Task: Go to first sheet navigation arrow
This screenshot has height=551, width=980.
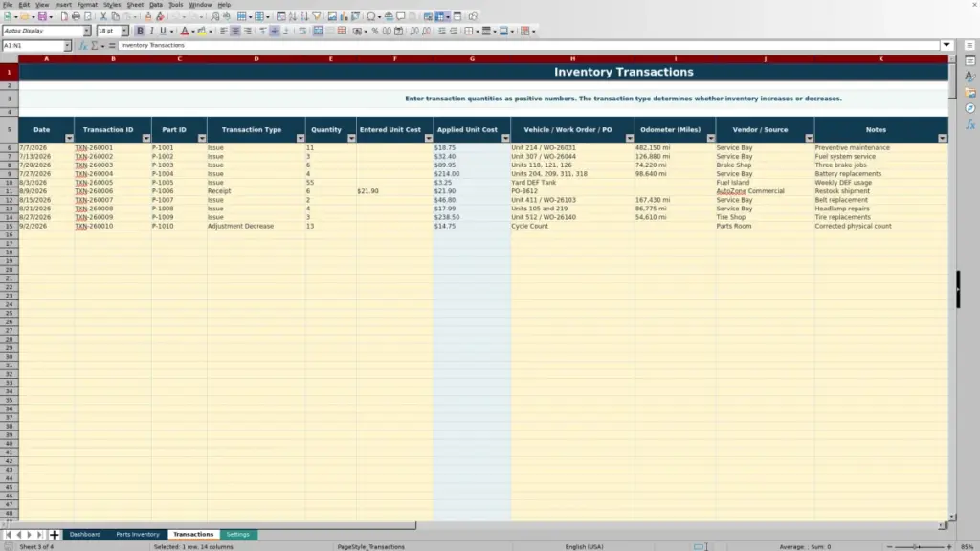Action: pos(8,534)
